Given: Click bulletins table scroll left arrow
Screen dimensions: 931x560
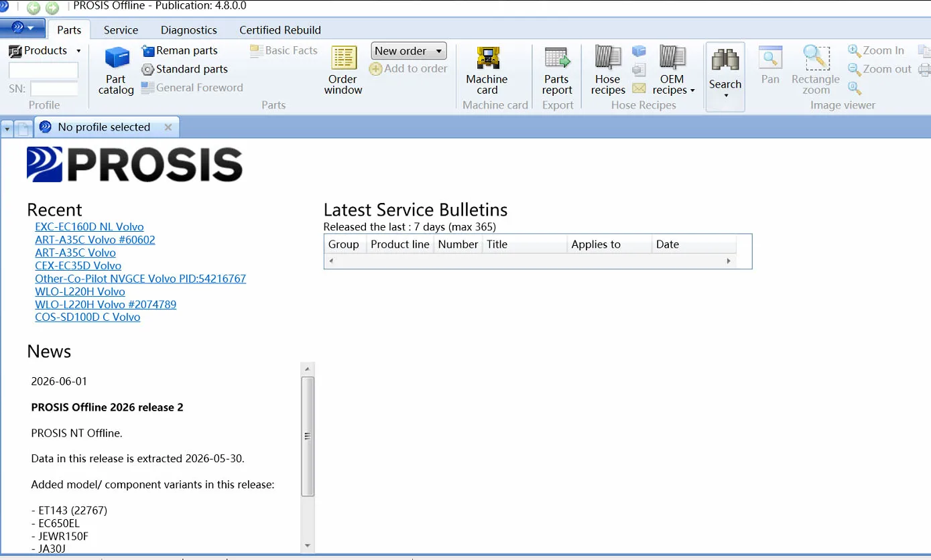Looking at the screenshot, I should [x=330, y=261].
